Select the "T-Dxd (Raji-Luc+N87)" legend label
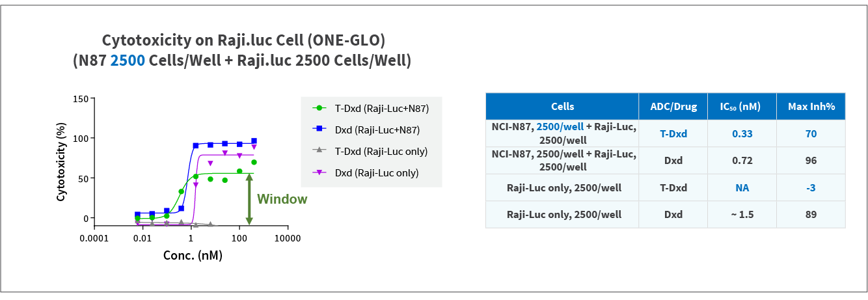Screen dimensions: 868x300 point(382,108)
